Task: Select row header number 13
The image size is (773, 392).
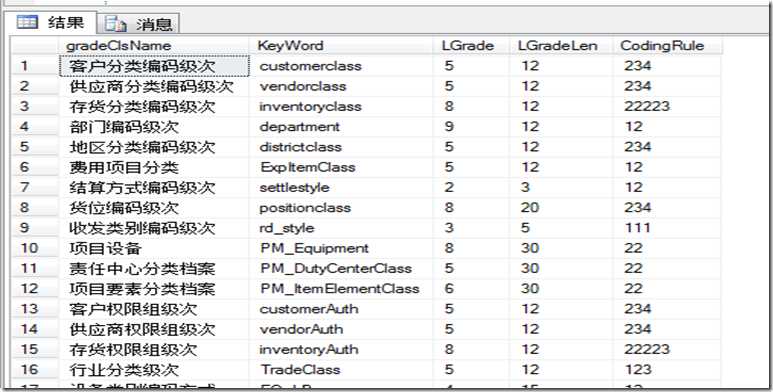Action: pos(35,309)
